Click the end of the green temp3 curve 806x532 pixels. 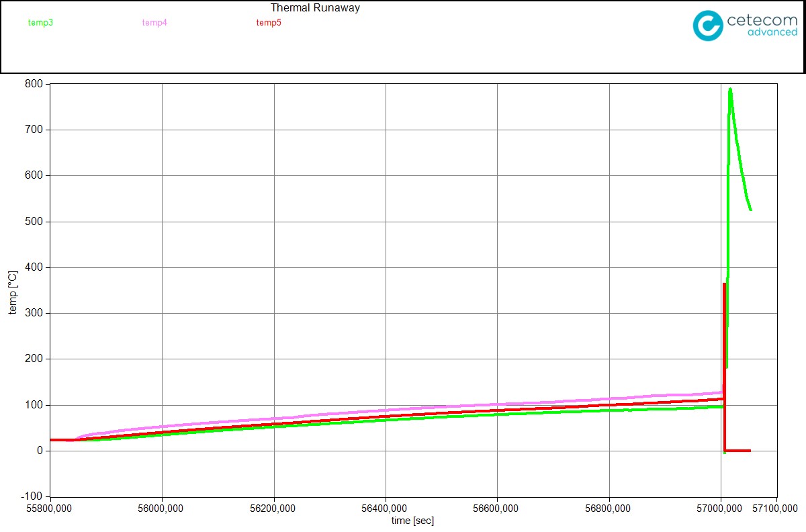tap(750, 210)
